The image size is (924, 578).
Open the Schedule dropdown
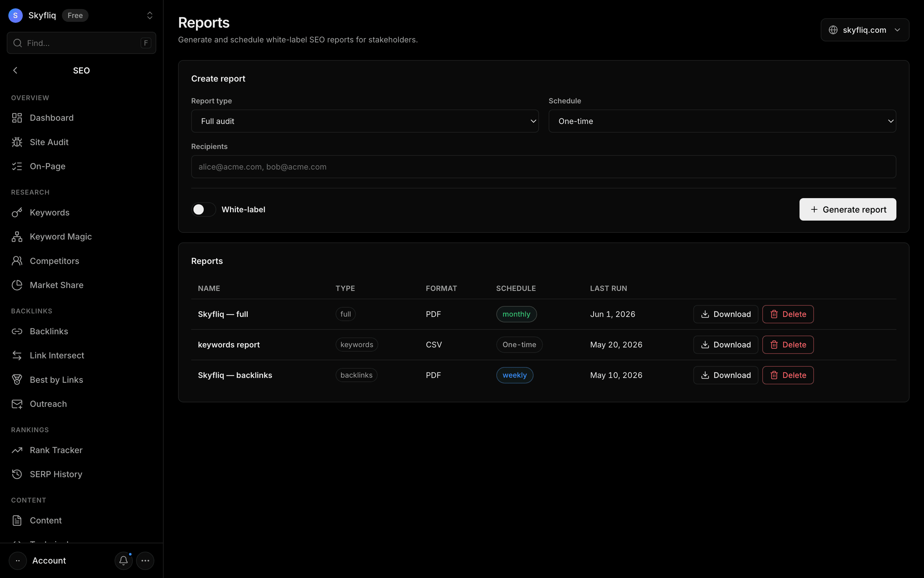722,121
